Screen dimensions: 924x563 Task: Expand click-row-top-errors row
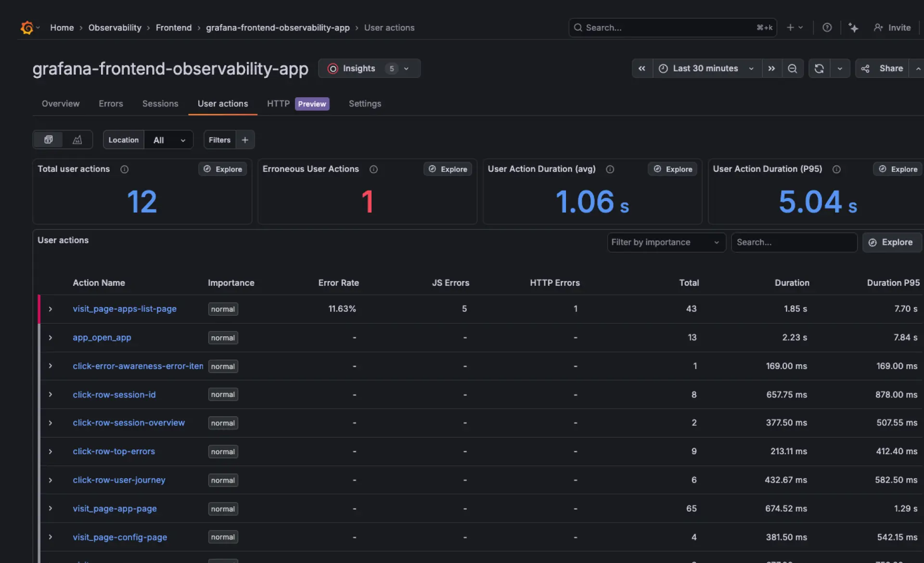(x=51, y=451)
